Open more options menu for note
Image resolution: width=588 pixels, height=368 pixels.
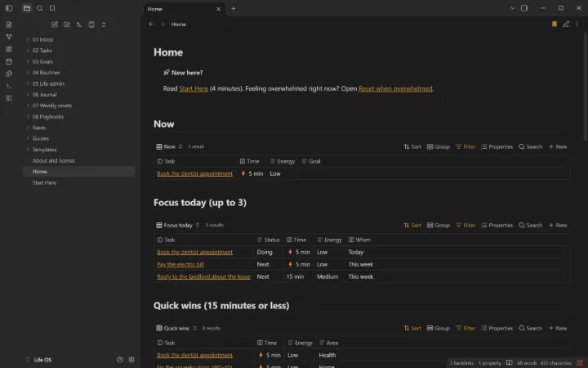[x=577, y=24]
